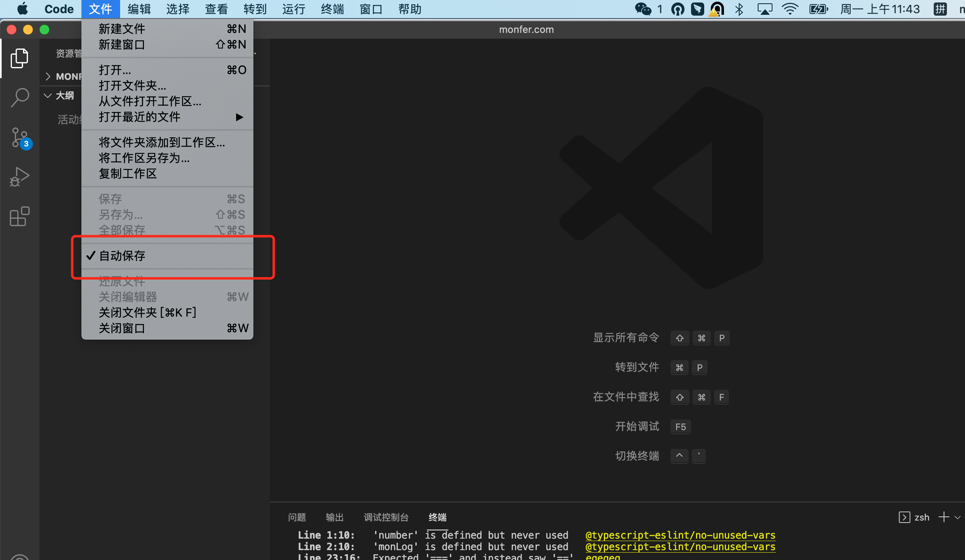The image size is (965, 560).
Task: Switch to the 输出 panel tab
Action: coord(334,517)
